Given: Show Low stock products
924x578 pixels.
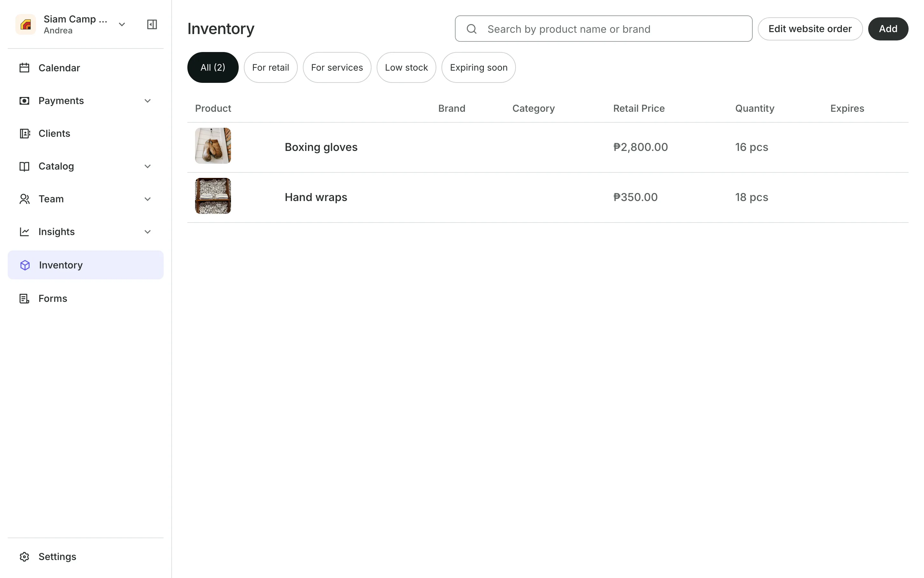Looking at the screenshot, I should (406, 67).
